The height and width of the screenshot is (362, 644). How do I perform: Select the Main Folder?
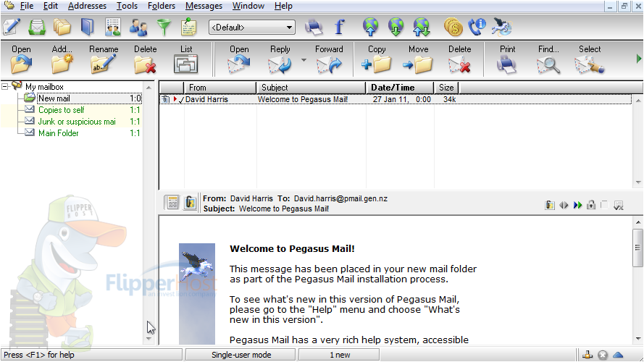pos(83,133)
